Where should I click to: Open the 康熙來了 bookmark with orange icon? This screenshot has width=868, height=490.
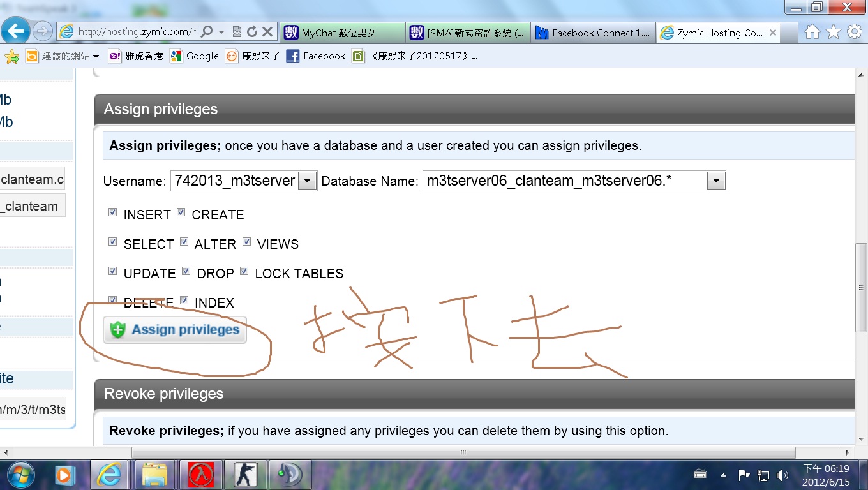pyautogui.click(x=252, y=56)
